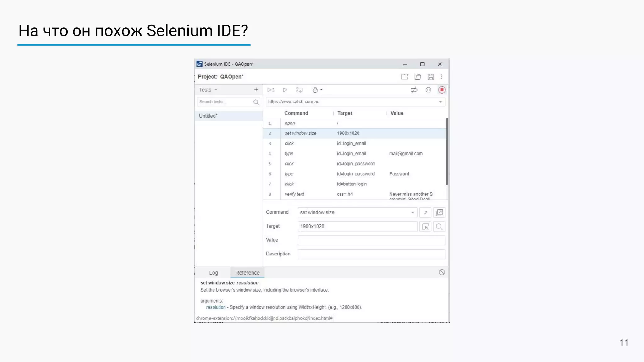This screenshot has width=644, height=362.
Task: Click the 'set window size' reference link
Action: (x=217, y=283)
